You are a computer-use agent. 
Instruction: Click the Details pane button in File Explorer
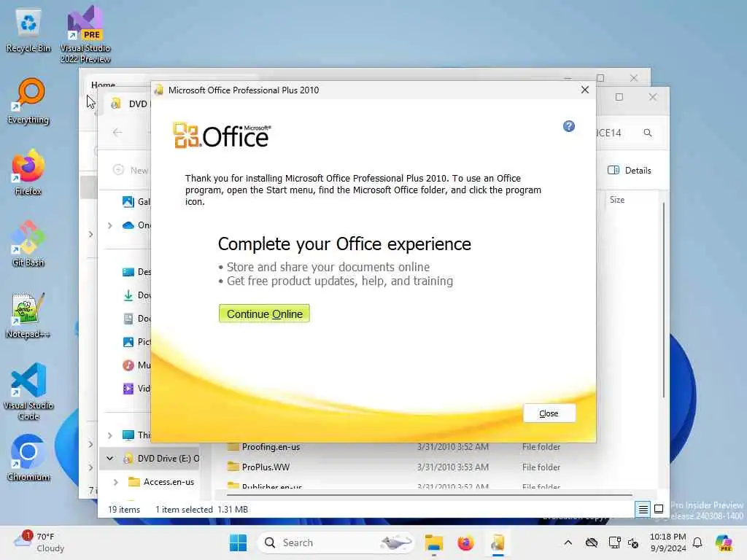(x=629, y=171)
